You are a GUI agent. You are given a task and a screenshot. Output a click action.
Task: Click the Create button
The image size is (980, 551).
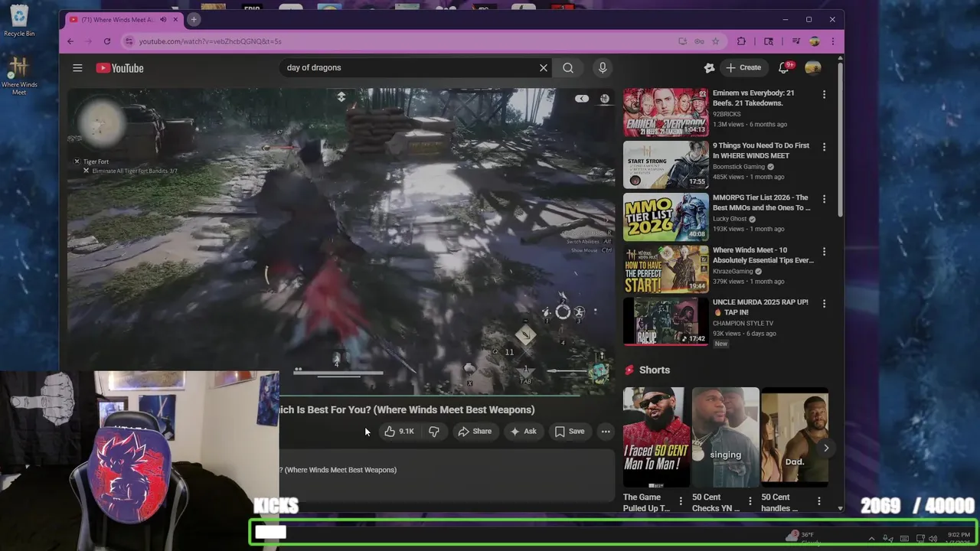[x=743, y=68]
